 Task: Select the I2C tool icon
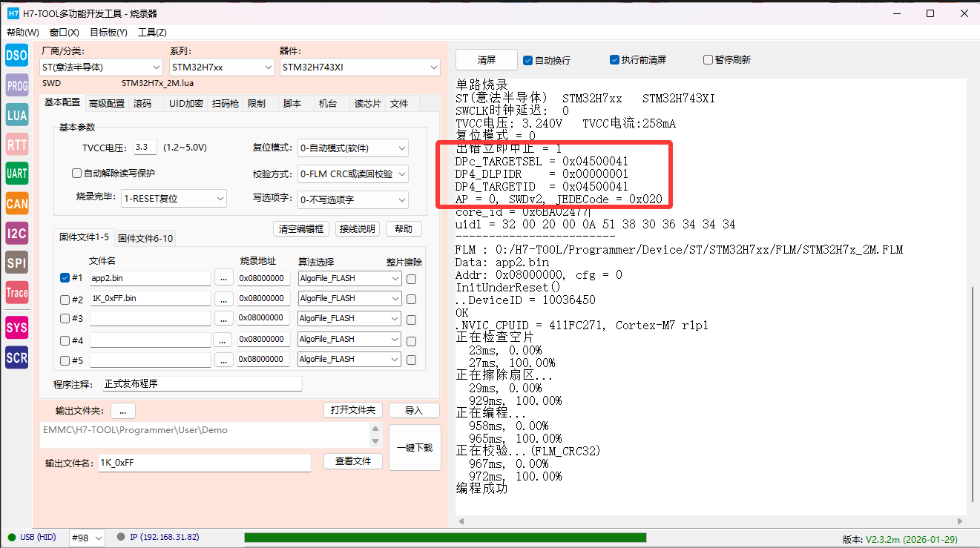point(16,233)
